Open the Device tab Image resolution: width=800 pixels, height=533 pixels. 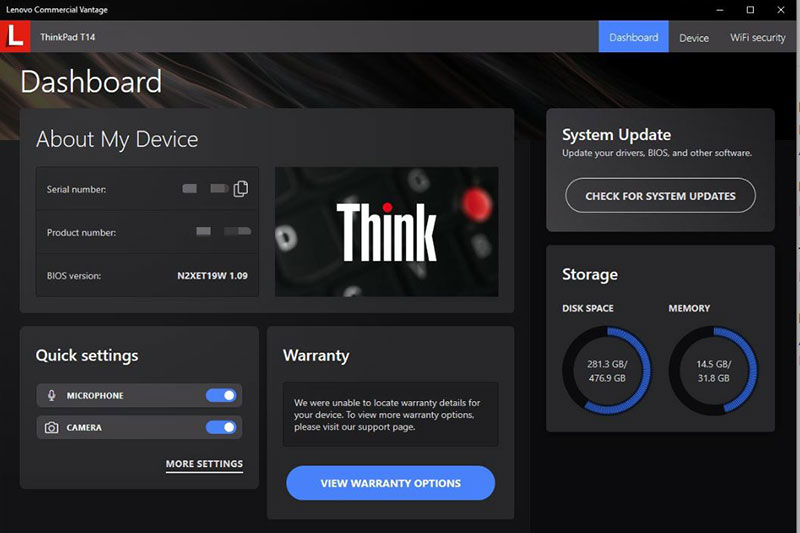click(694, 38)
